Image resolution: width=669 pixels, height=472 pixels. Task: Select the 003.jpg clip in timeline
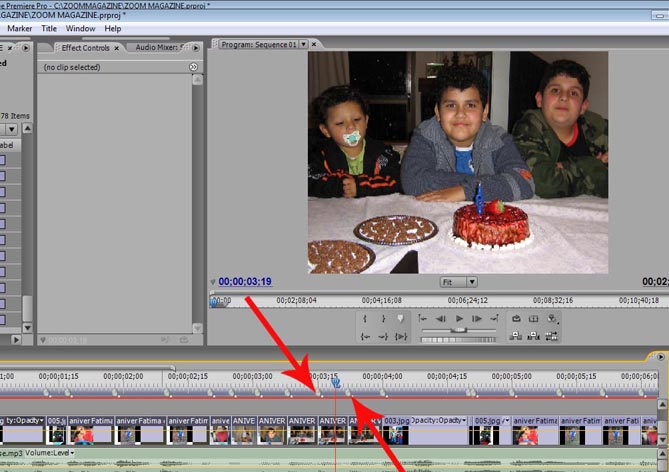397,421
